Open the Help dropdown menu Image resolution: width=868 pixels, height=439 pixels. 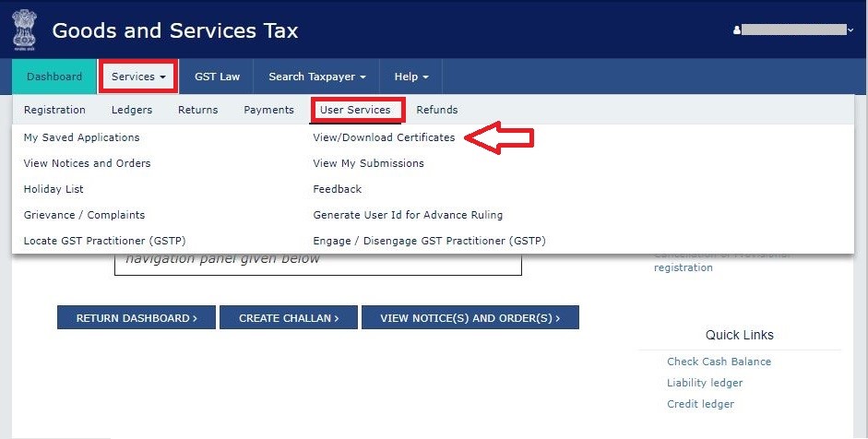pyautogui.click(x=411, y=77)
